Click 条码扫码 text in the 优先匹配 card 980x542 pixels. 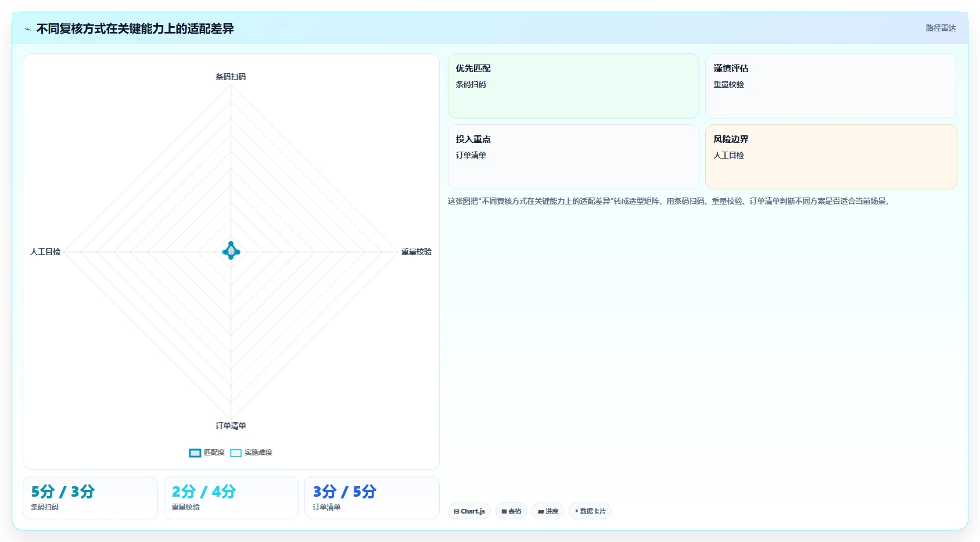[471, 84]
